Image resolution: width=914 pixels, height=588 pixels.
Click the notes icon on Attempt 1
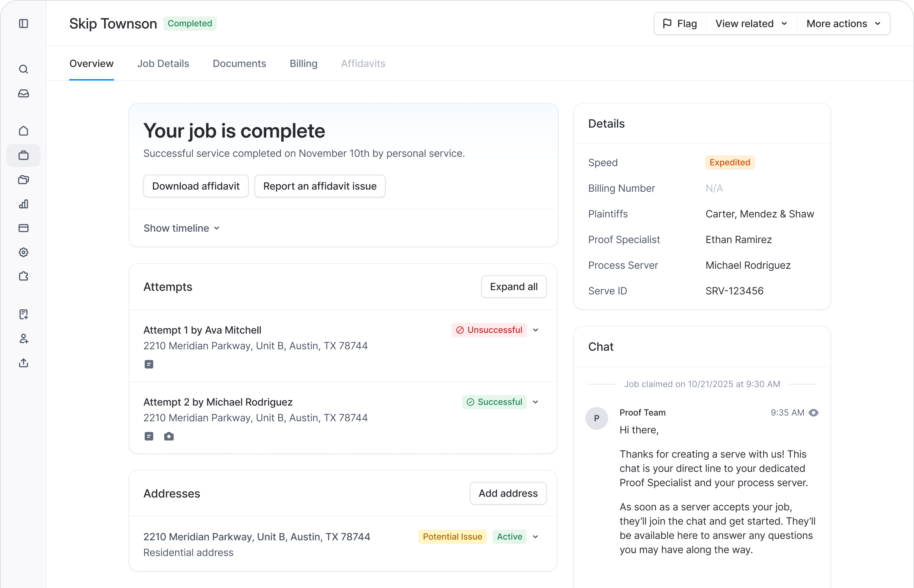149,364
